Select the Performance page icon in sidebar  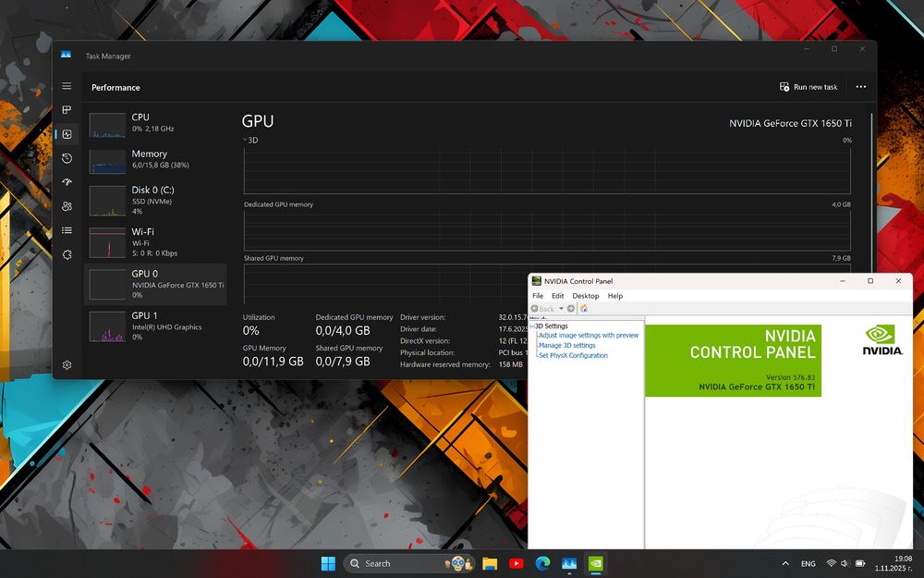coord(67,134)
